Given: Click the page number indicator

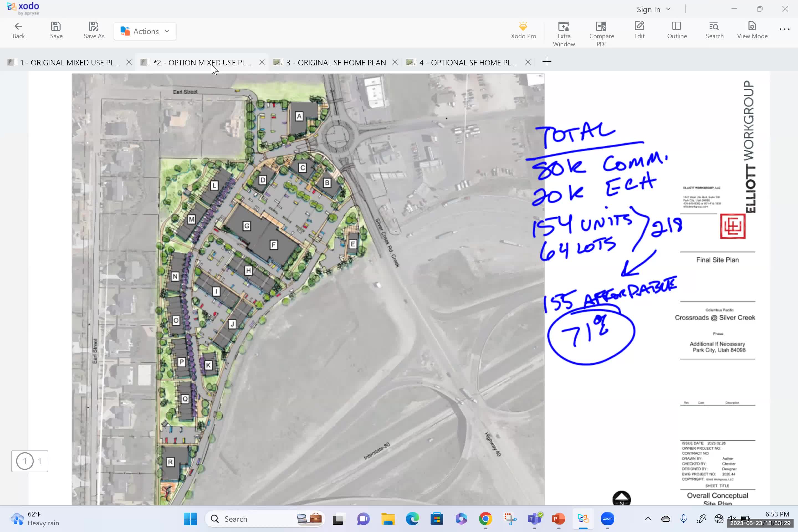Looking at the screenshot, I should (x=30, y=461).
